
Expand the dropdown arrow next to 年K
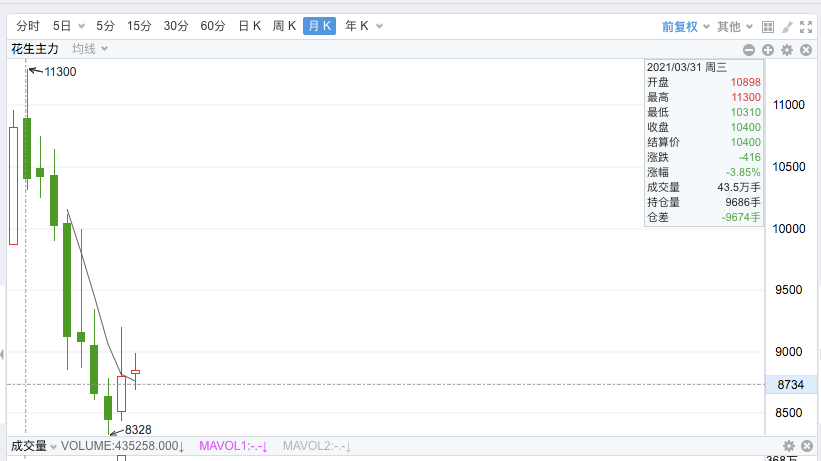[380, 26]
